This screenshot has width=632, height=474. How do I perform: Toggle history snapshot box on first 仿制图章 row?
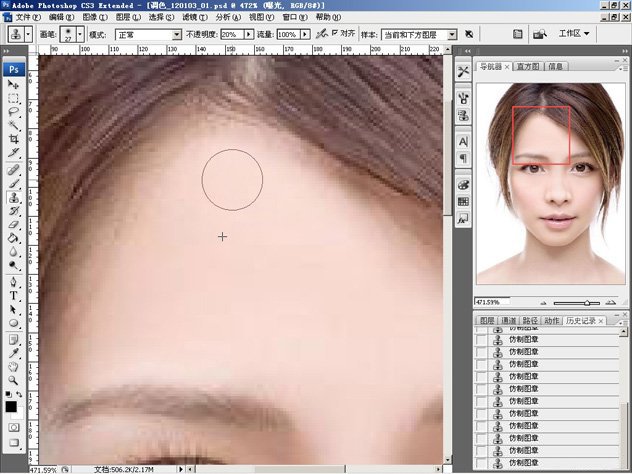tap(482, 329)
